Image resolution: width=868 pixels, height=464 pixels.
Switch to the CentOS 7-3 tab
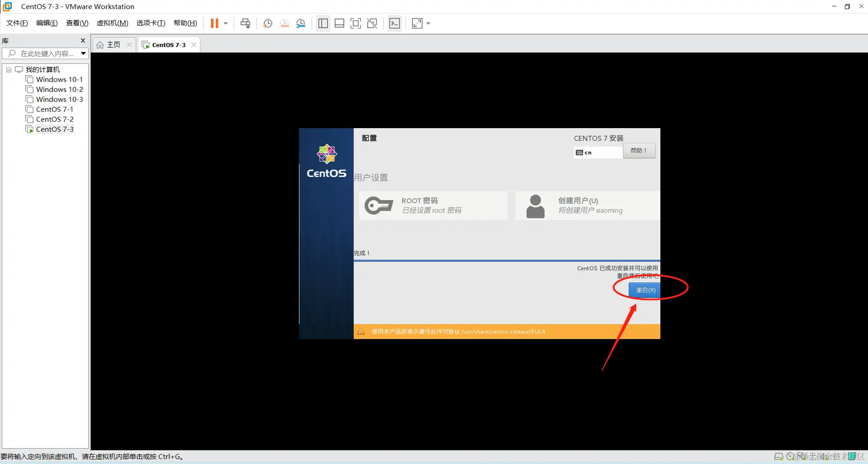[169, 45]
